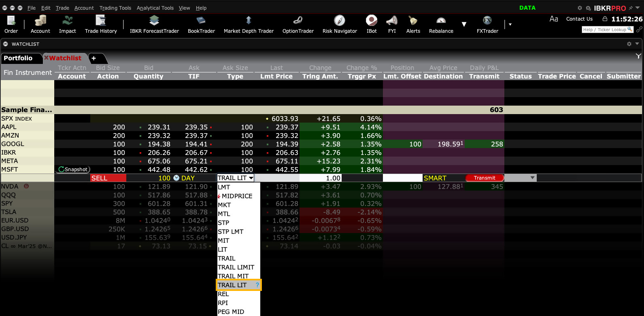Viewport: 644px width, 316px height.
Task: Open the OptionTrader tool
Action: (298, 24)
